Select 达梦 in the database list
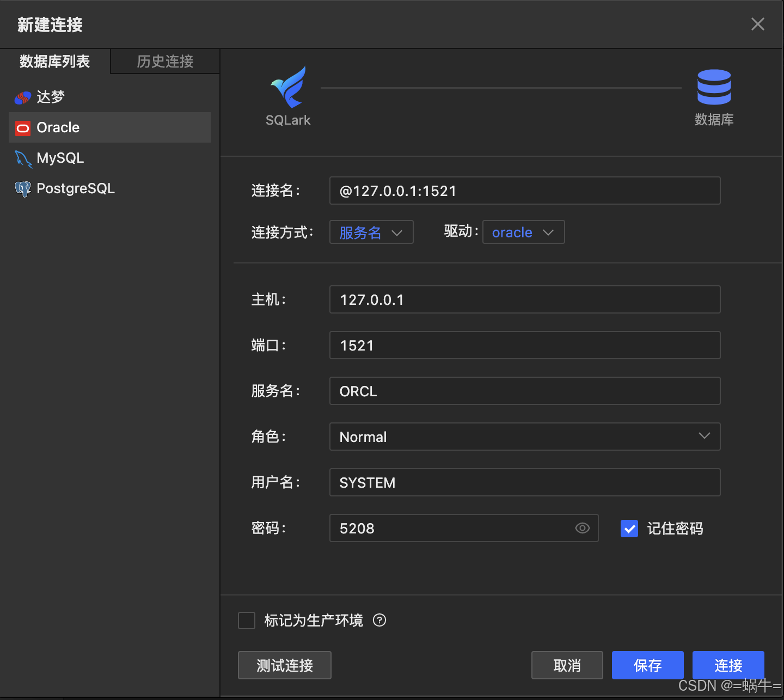 [x=110, y=97]
